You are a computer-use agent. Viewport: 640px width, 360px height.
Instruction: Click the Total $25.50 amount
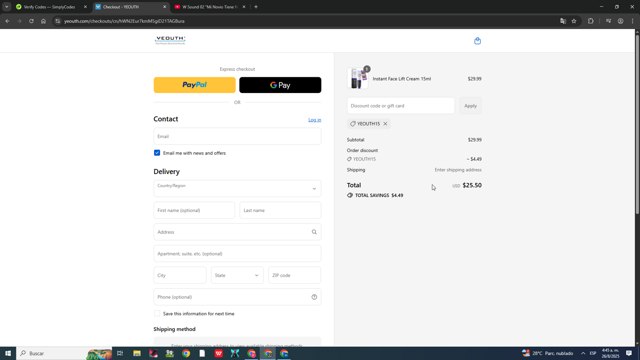pyautogui.click(x=472, y=185)
